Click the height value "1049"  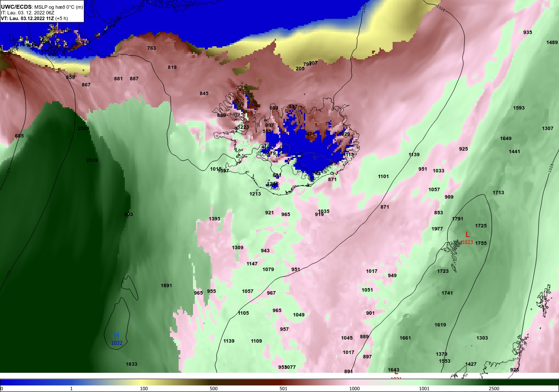pos(299,315)
